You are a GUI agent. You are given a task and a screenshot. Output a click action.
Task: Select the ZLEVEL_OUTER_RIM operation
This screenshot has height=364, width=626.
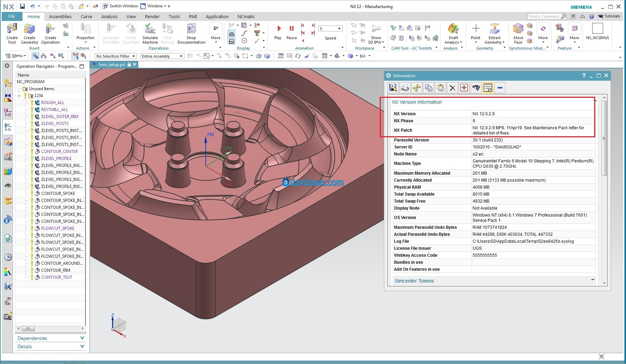(x=59, y=117)
